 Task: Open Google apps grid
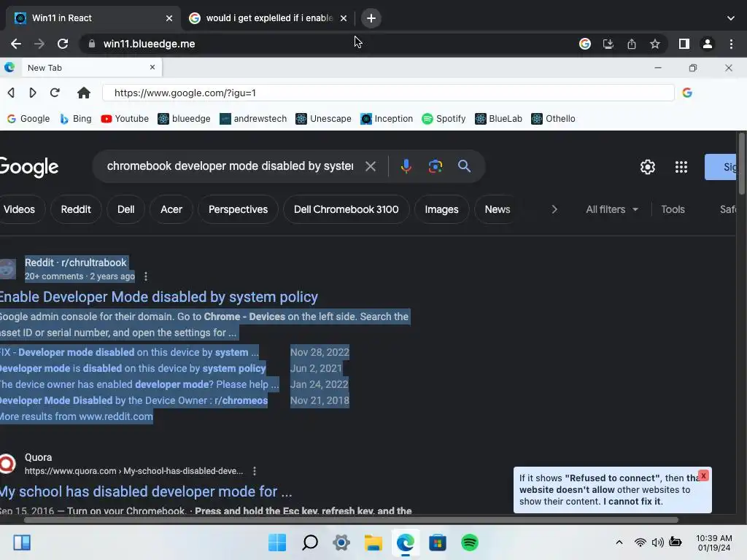[x=681, y=167]
